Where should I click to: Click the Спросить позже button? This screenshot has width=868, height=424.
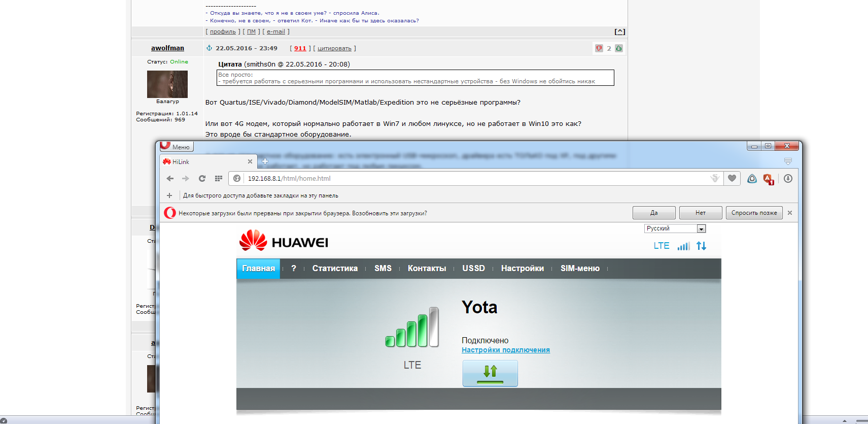click(754, 213)
